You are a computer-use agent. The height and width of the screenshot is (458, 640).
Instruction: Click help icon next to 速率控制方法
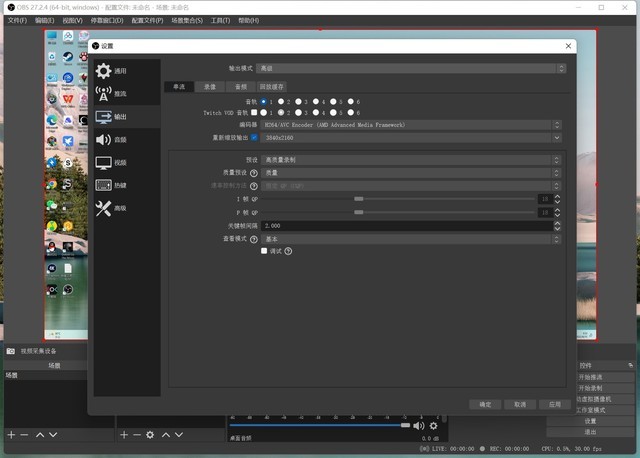pyautogui.click(x=253, y=186)
